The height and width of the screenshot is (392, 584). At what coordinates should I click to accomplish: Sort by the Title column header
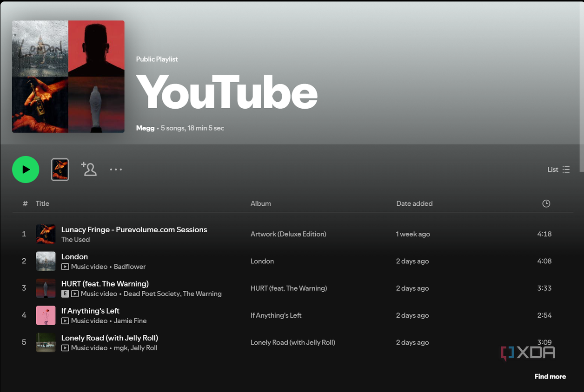click(42, 203)
